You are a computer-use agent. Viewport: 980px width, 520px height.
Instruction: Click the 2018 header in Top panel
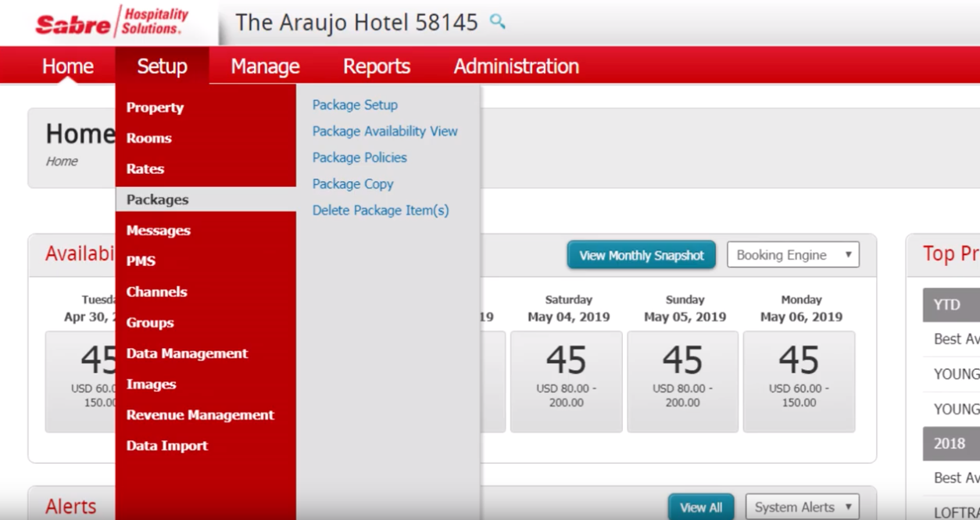click(x=951, y=443)
